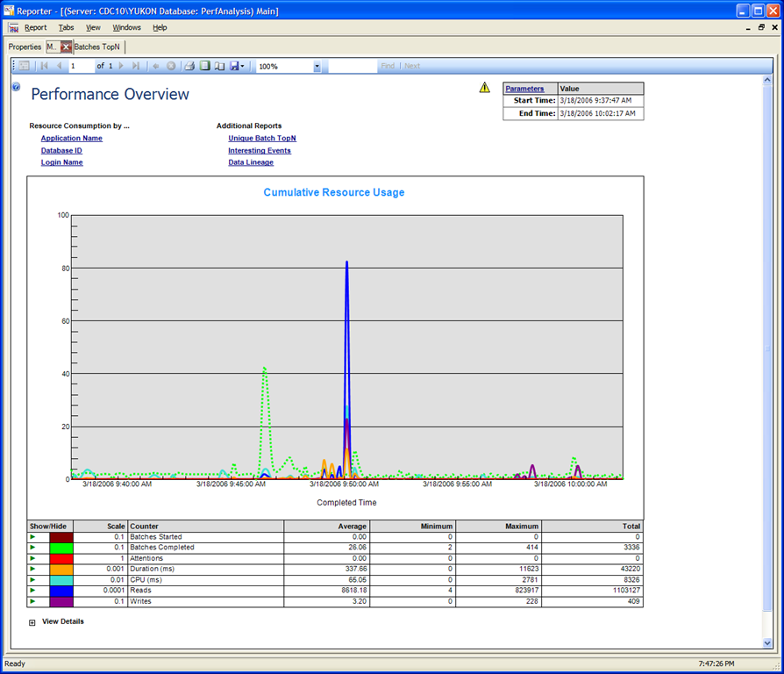Open the Windows menu
Screen dimensions: 784x674
[126, 27]
